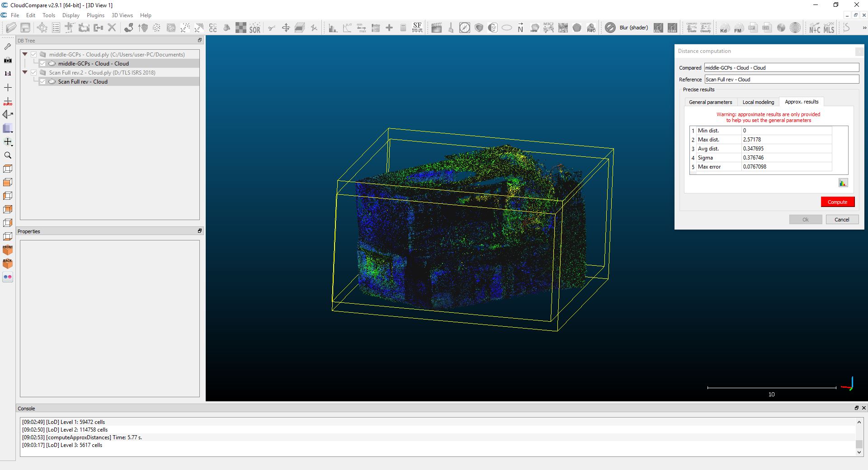
Task: Uncheck the Scan Full rev - Cloud checkbox
Action: click(x=42, y=82)
